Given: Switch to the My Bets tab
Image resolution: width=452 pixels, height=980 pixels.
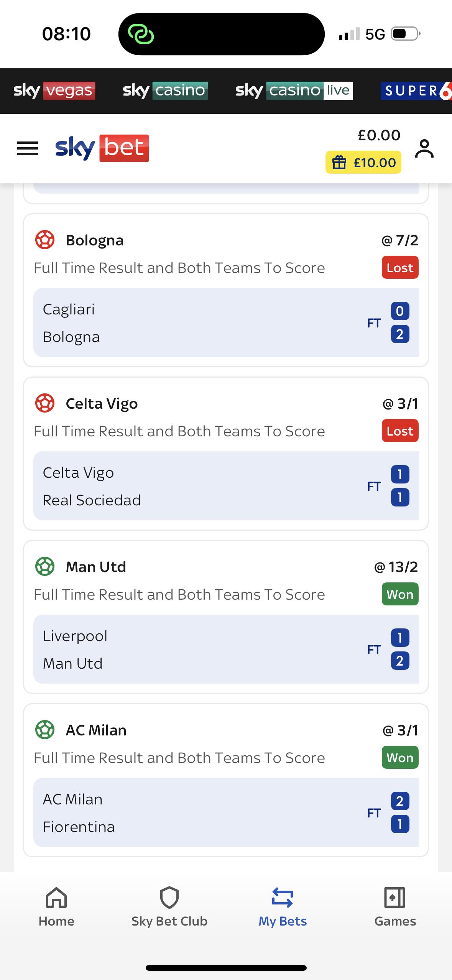Looking at the screenshot, I should (x=283, y=906).
